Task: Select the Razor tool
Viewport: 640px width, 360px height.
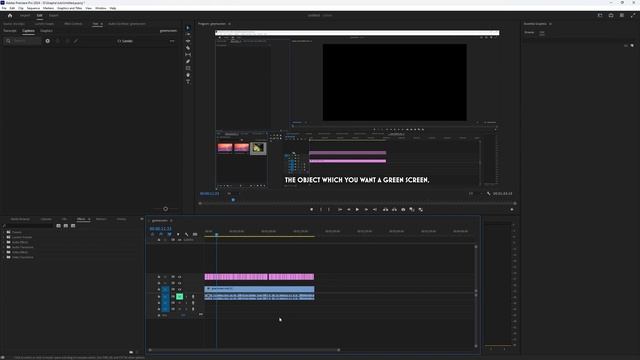Action: tap(188, 48)
